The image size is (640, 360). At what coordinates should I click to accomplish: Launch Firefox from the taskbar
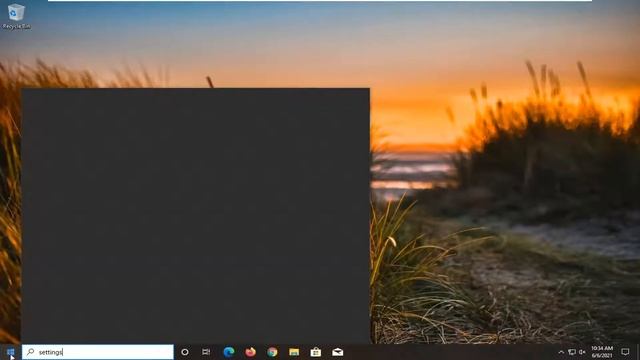[250, 352]
